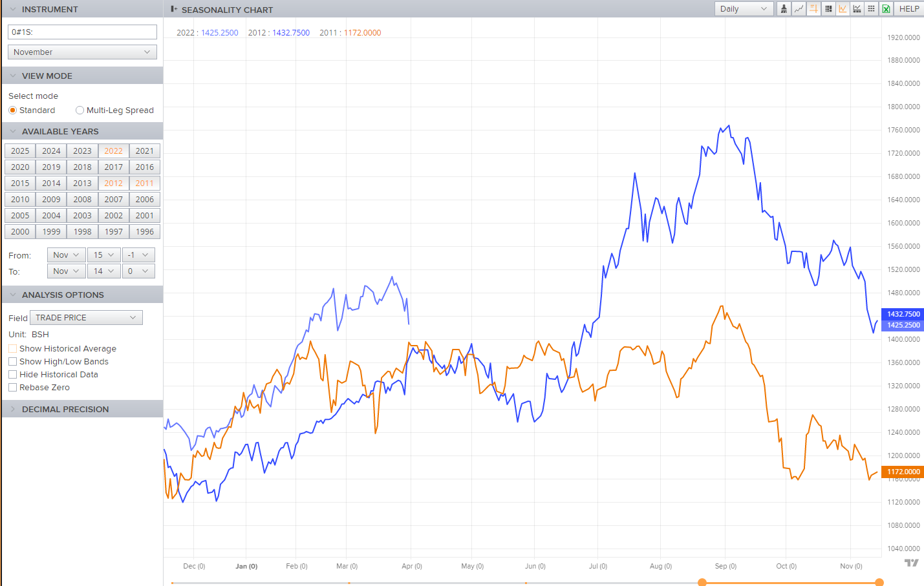
Task: Click the blue 1432.7500 price axis label
Action: (x=903, y=314)
